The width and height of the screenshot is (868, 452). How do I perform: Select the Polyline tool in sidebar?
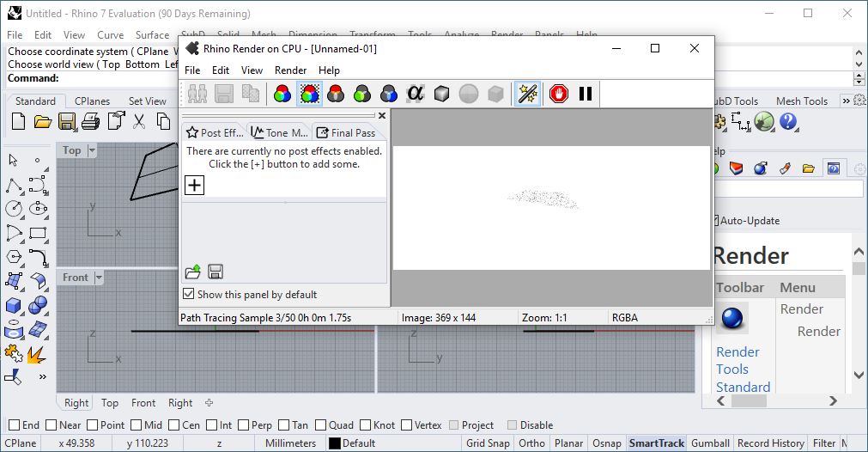[x=14, y=186]
